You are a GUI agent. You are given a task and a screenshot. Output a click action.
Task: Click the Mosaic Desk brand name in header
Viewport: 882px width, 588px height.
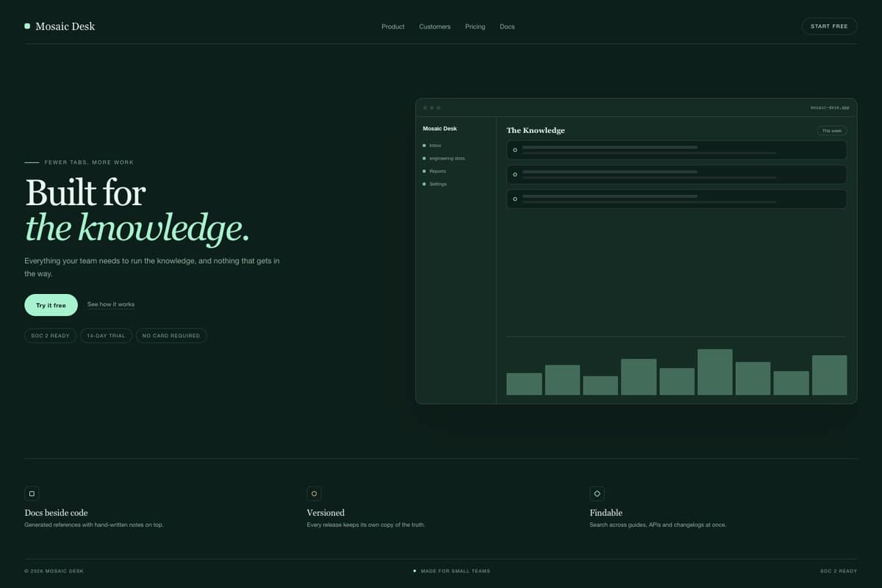point(65,26)
